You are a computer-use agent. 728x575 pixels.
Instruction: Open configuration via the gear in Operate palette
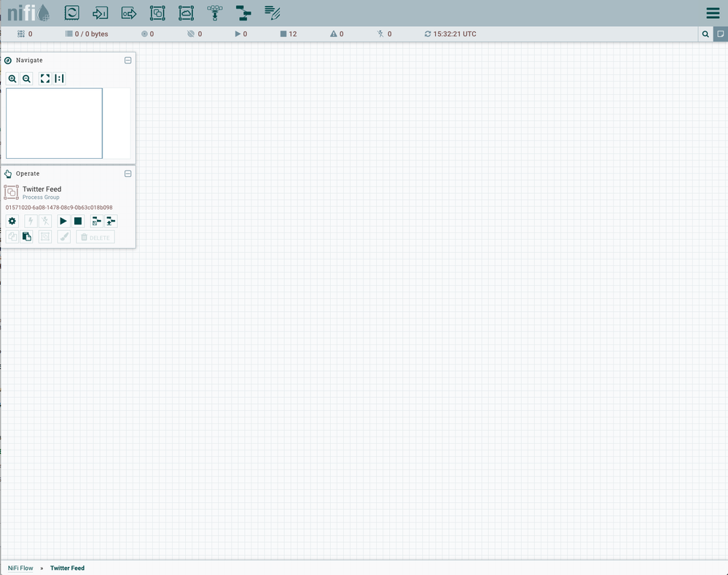tap(12, 221)
